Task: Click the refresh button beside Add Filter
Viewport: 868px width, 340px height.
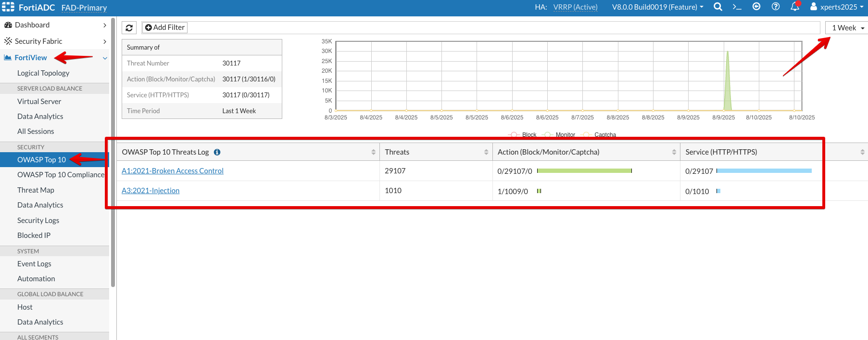Action: 129,27
